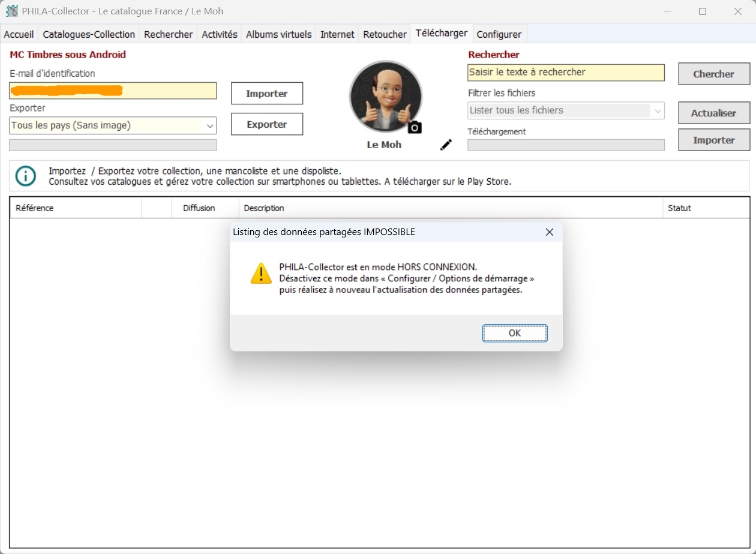
Task: Click the camera icon on the avatar
Action: (415, 127)
